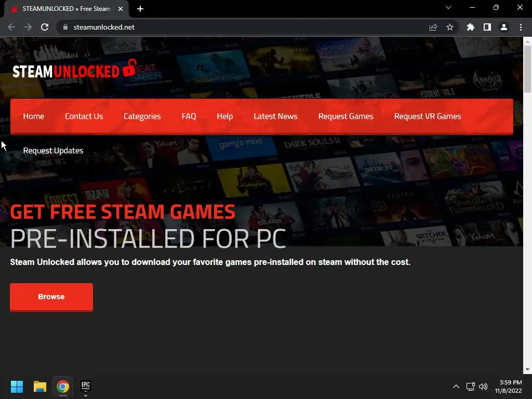Screen dimensions: 532x399
Task: Open Request VR Games link
Action: [428, 116]
